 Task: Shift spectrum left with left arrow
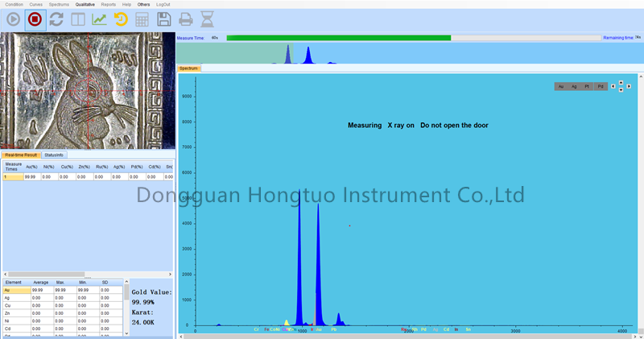613,86
